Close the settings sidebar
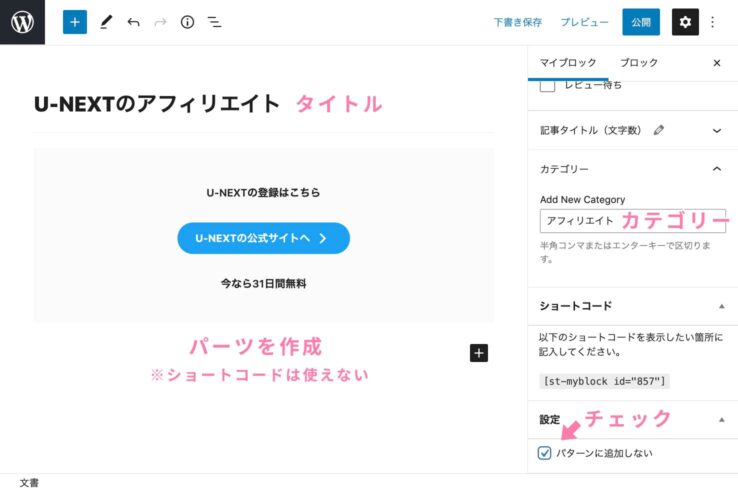738x492 pixels. [717, 63]
